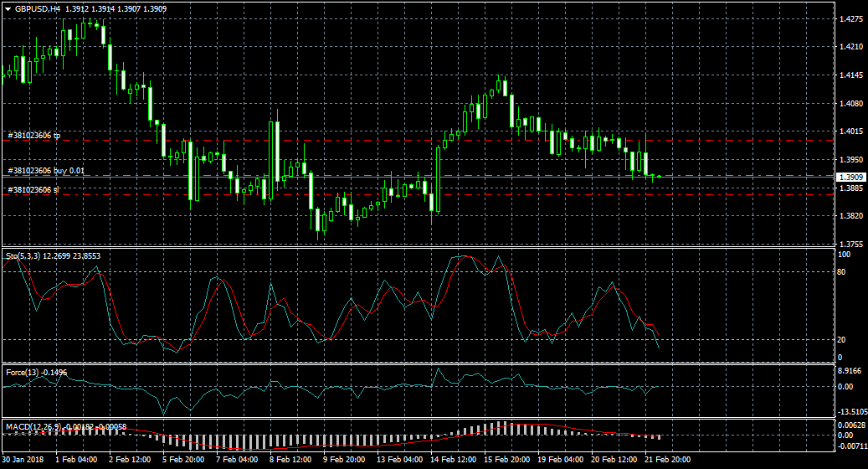The height and width of the screenshot is (469, 868).
Task: Select the #381023606 sl stop loss label
Action: pyautogui.click(x=33, y=190)
